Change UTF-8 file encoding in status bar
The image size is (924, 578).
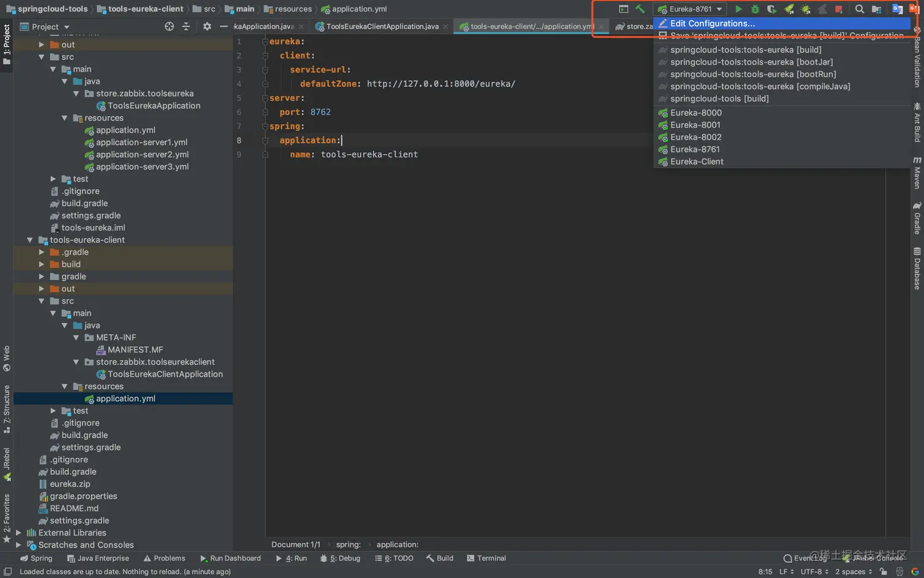815,572
